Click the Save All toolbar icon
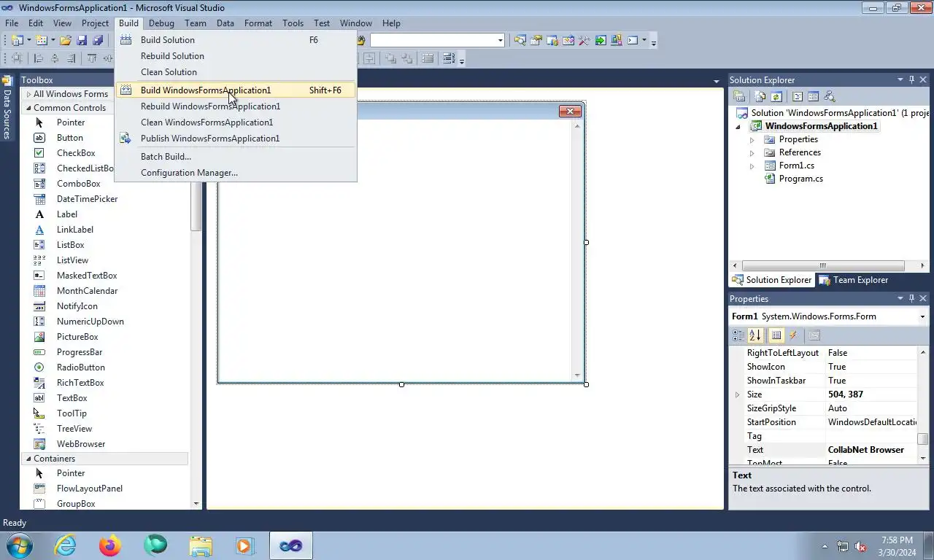Image resolution: width=934 pixels, height=560 pixels. [98, 40]
